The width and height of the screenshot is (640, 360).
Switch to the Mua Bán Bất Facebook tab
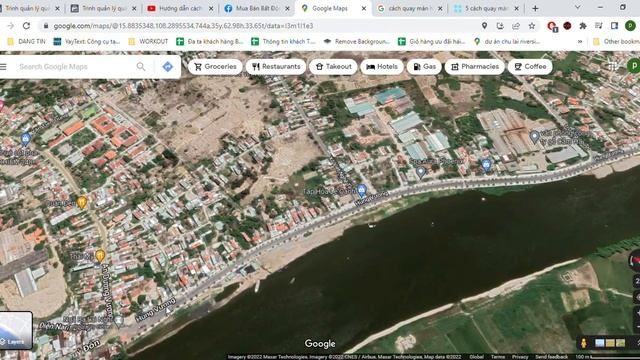[x=257, y=8]
